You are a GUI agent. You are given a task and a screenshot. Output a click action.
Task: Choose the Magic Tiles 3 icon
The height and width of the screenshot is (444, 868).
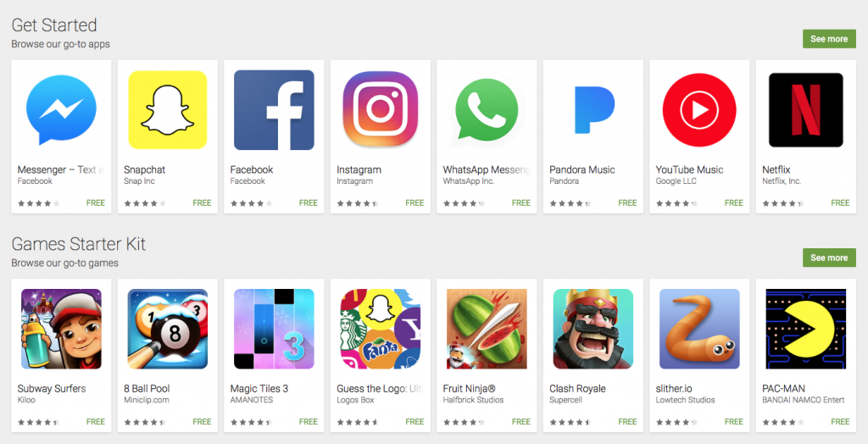click(274, 329)
